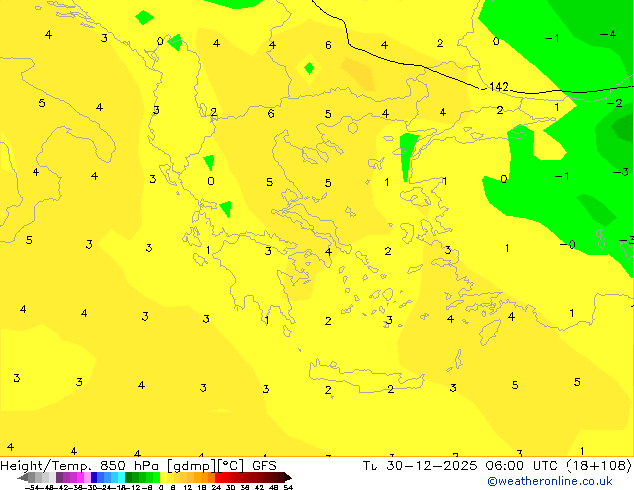Click the gray left arrow end of color scale
This screenshot has height=490, width=634.
[23, 477]
